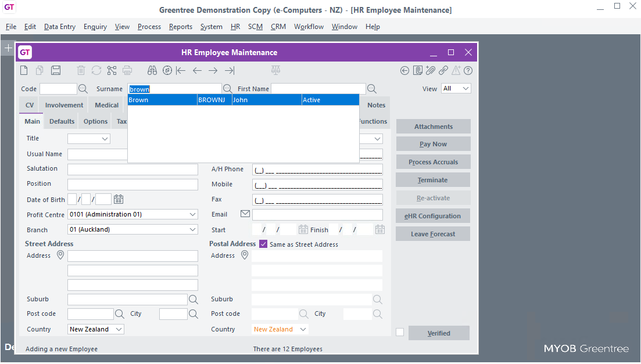This screenshot has height=364, width=641.
Task: Click the Leave Forecast button
Action: pyautogui.click(x=433, y=234)
